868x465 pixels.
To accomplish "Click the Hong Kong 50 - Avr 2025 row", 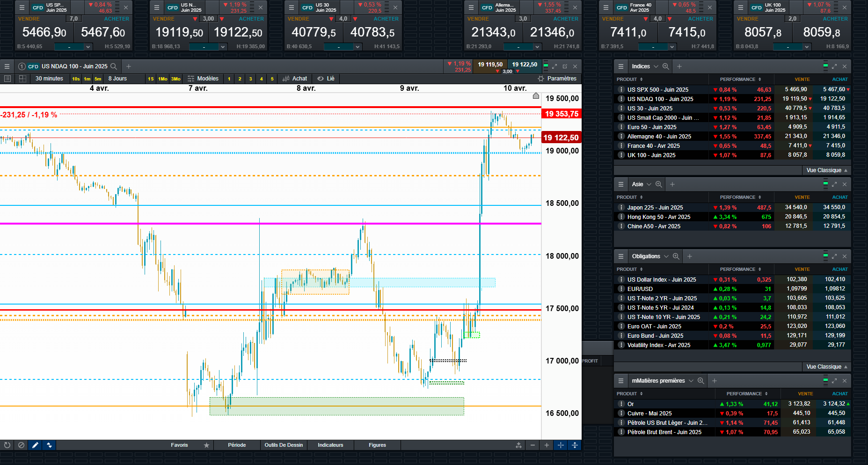I will tap(732, 217).
